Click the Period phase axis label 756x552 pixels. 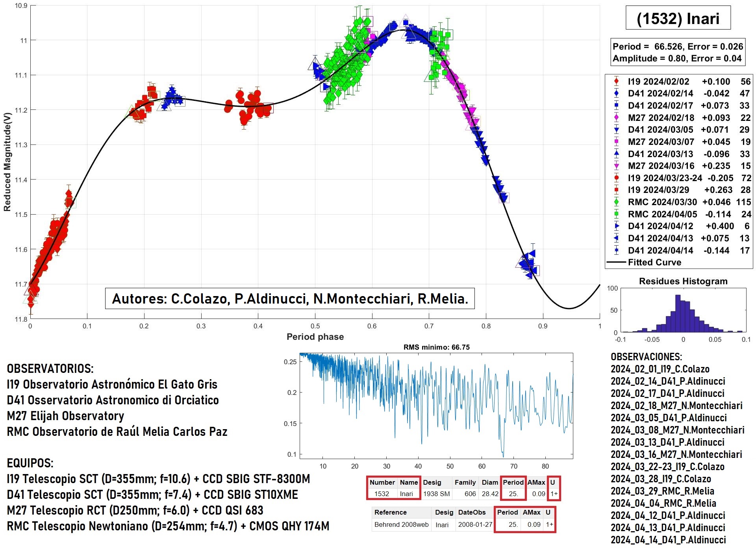pyautogui.click(x=315, y=337)
